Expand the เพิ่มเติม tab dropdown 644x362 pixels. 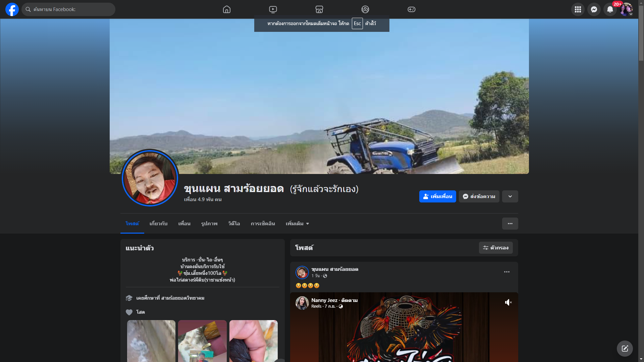coord(297,224)
